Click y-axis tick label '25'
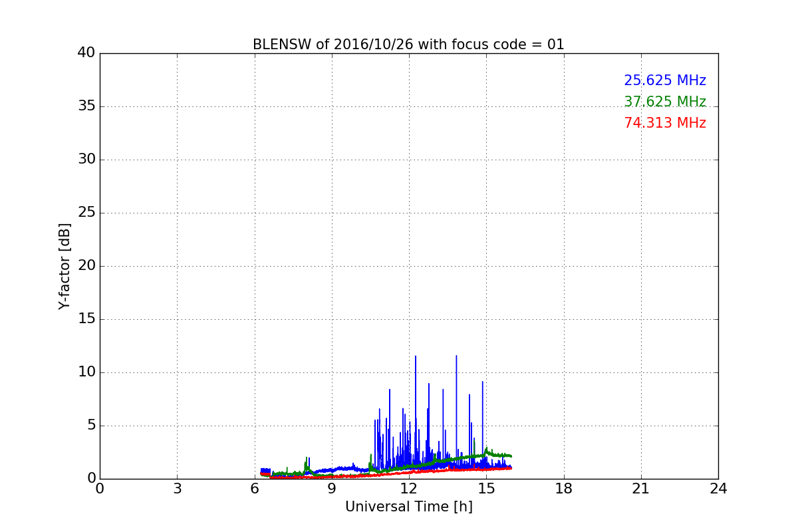This screenshot has width=798, height=532. tap(87, 213)
